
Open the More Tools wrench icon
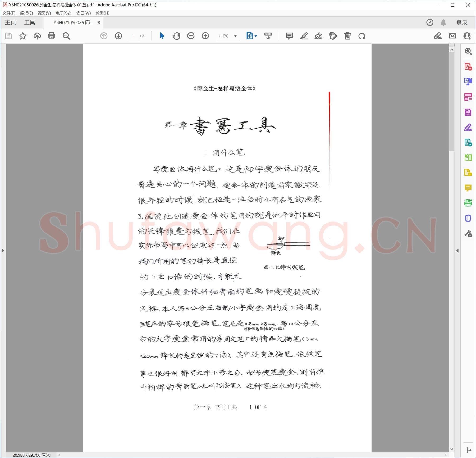(x=468, y=234)
